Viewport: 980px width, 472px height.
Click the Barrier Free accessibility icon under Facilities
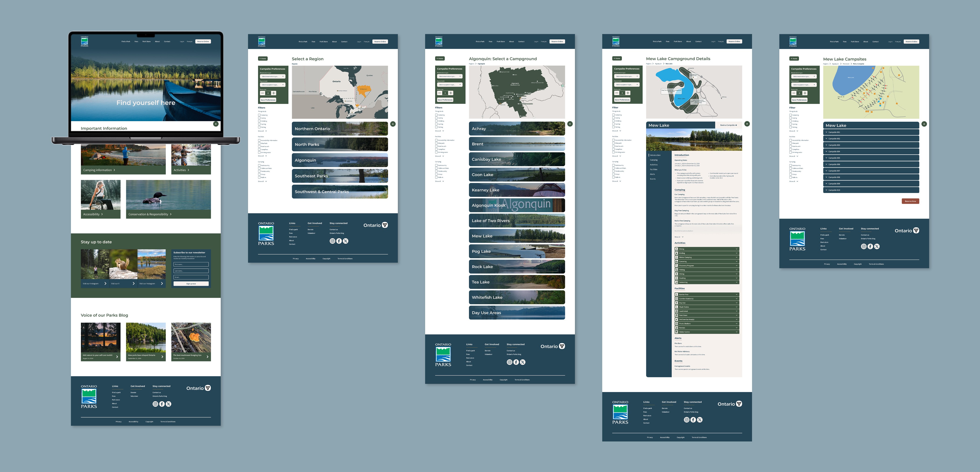coord(676,295)
